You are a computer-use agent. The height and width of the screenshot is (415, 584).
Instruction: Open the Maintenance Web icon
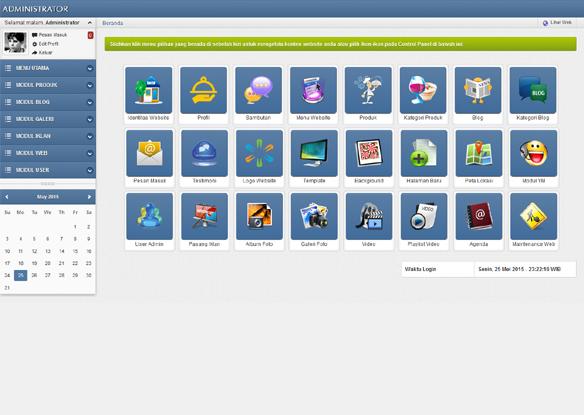point(534,216)
